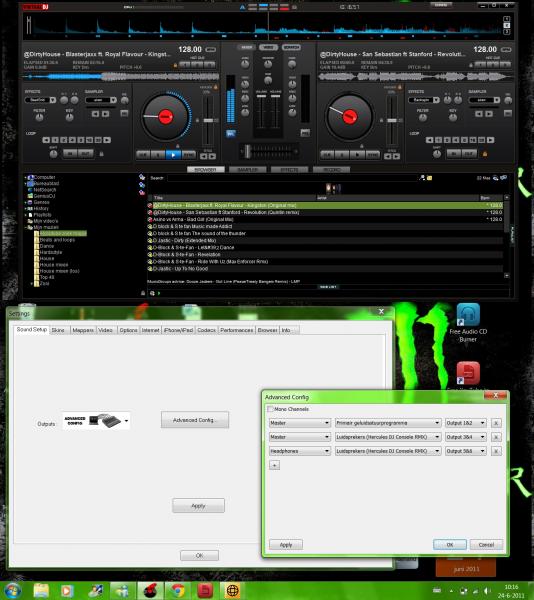Open the Skins tab in Settings
534x600 pixels.
58,330
